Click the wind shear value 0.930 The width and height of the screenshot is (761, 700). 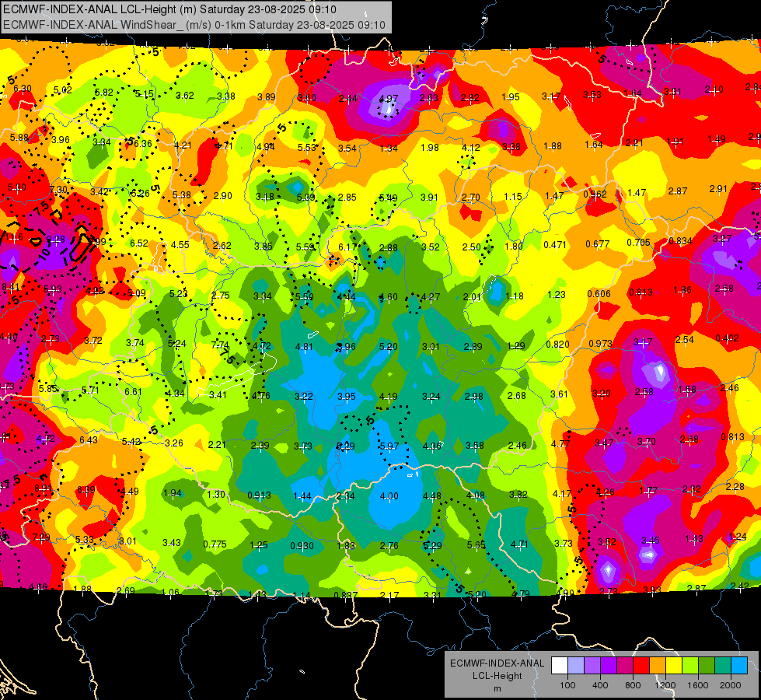pos(302,545)
